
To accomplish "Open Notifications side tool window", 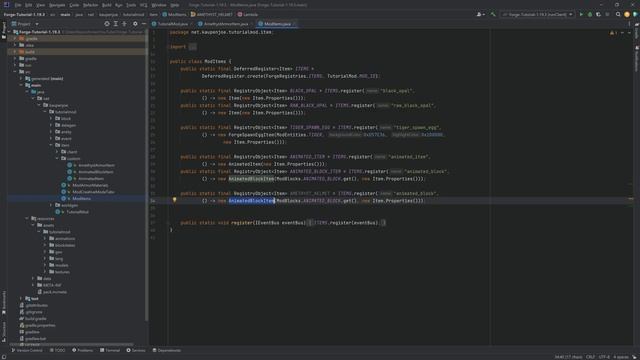I will (636, 58).
